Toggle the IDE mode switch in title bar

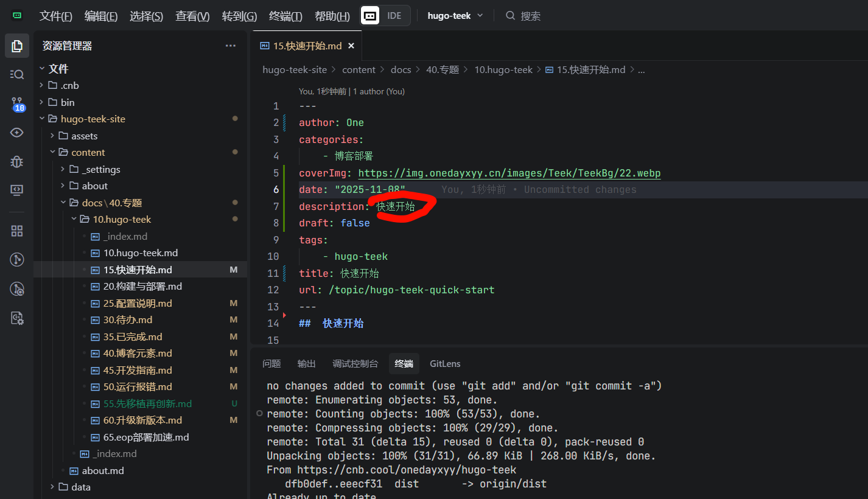tap(385, 16)
